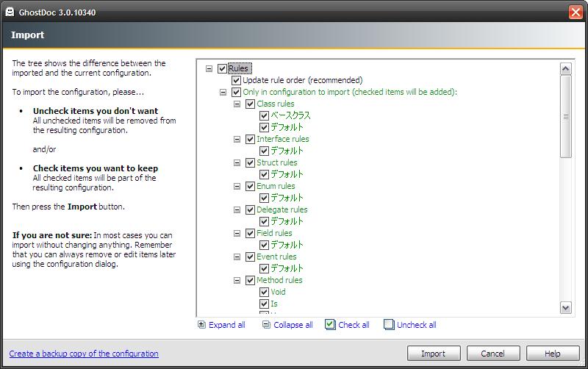The width and height of the screenshot is (588, 369).
Task: Click the Uncheck all empty box icon
Action: (389, 324)
